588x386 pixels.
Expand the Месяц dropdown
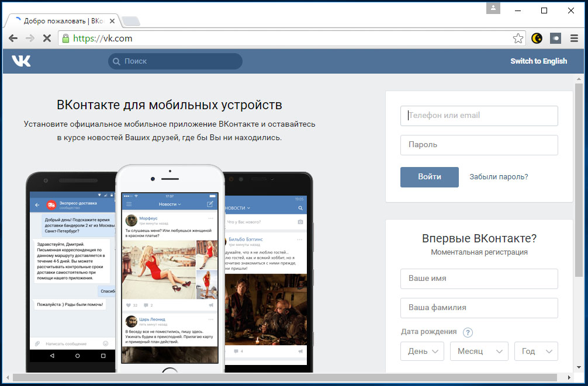click(x=479, y=351)
